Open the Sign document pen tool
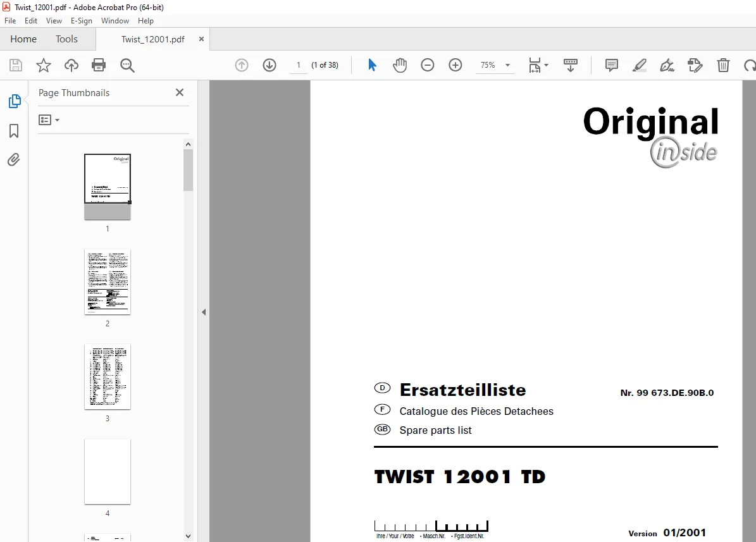 (667, 65)
